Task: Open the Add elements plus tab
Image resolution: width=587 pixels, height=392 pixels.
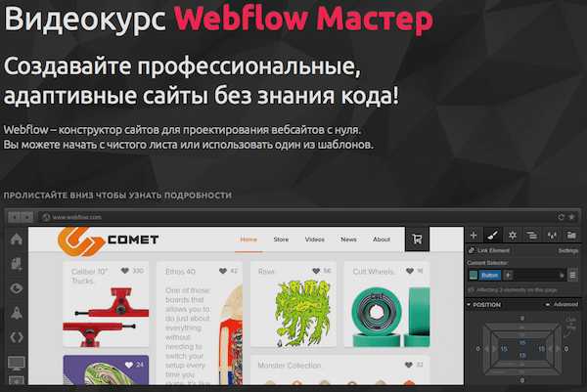Action: [474, 236]
